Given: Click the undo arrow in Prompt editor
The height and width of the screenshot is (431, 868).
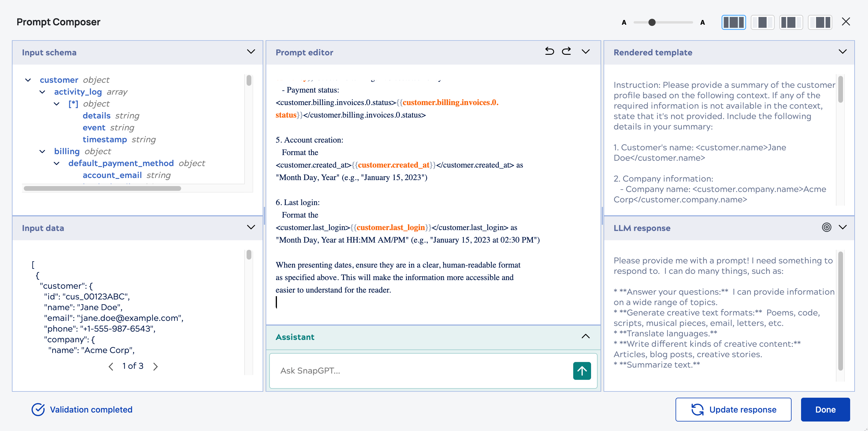Looking at the screenshot, I should (x=549, y=51).
